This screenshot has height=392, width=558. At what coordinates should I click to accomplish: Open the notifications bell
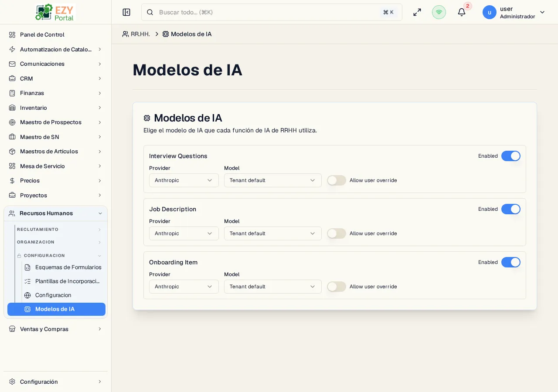coord(462,12)
